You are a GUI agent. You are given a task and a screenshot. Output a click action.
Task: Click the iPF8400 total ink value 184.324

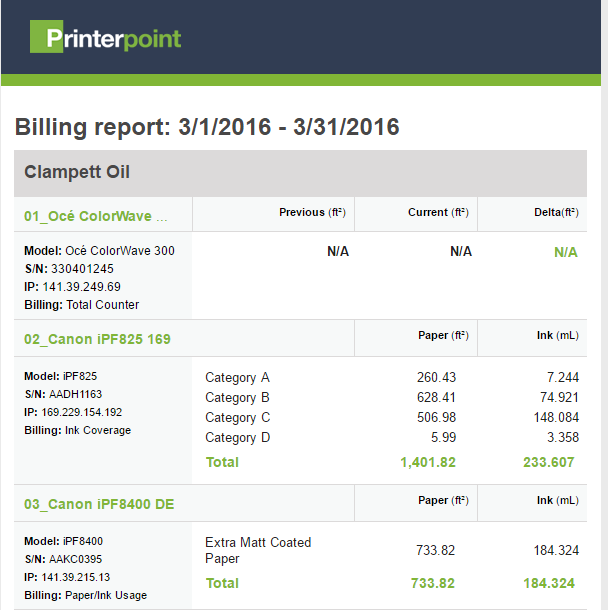[550, 583]
